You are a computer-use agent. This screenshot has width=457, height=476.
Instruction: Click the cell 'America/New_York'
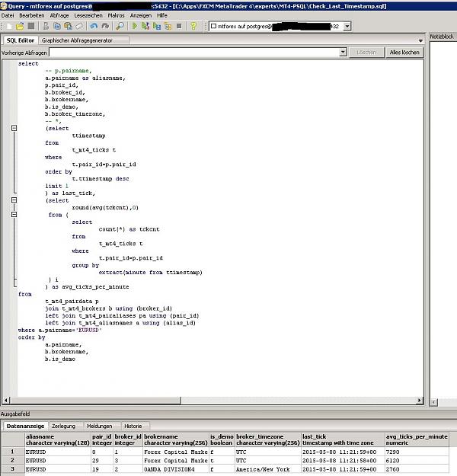(x=268, y=469)
